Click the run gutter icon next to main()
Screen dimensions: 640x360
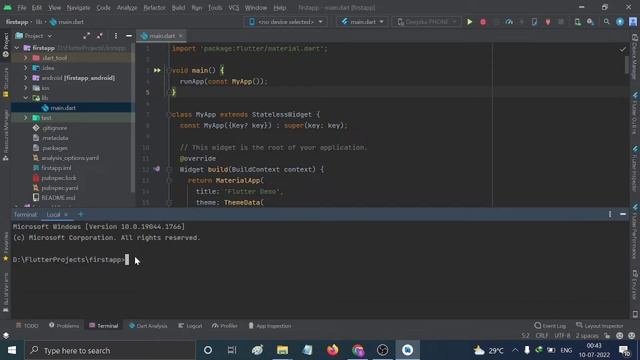point(157,70)
